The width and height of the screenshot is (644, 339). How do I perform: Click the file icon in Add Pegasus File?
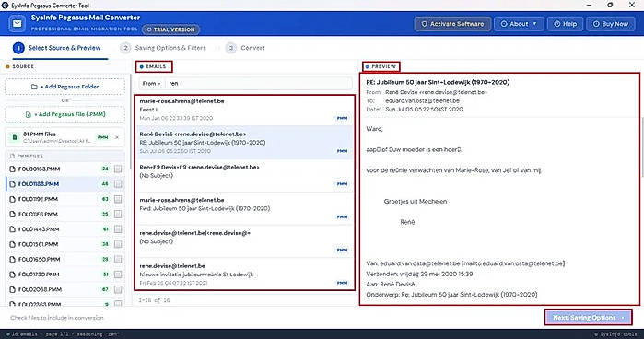click(29, 114)
